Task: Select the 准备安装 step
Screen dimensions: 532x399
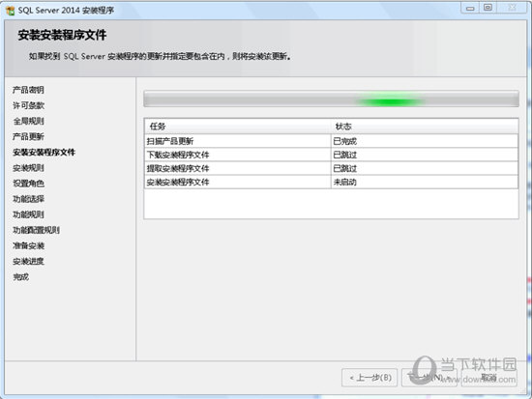Action: 28,245
